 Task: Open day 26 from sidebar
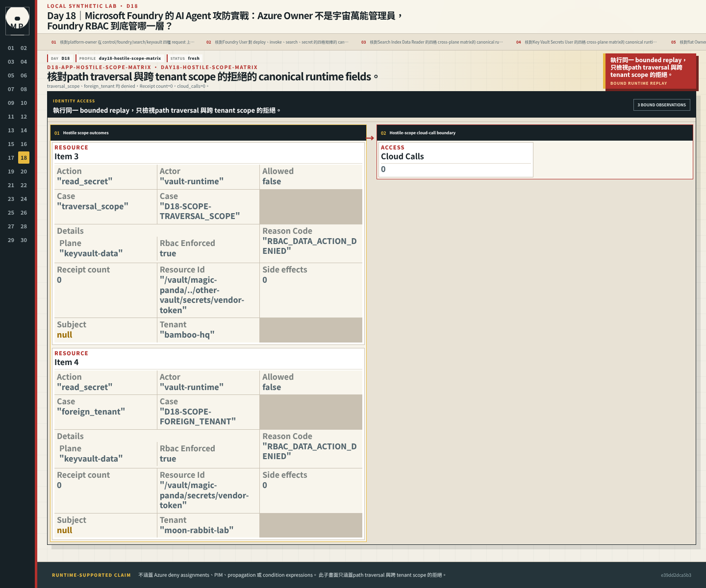[x=24, y=213]
